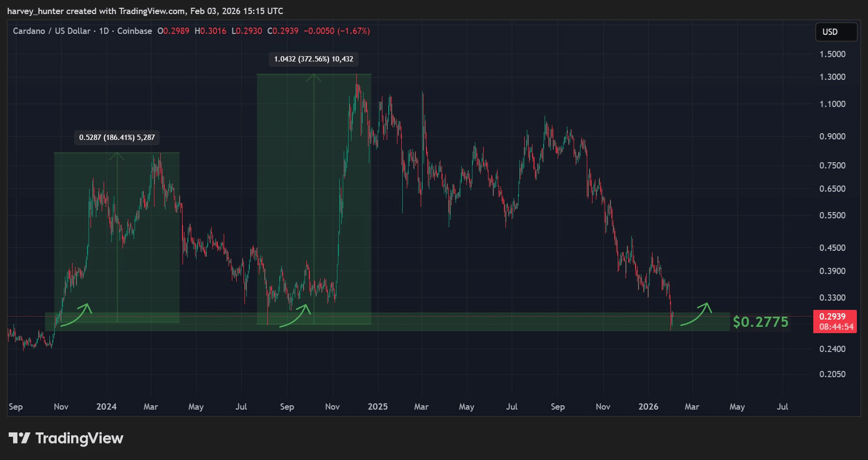Screen dimensions: 868x460
Task: Click arrowhead atop the 372.56% measurement box
Action: coord(314,77)
